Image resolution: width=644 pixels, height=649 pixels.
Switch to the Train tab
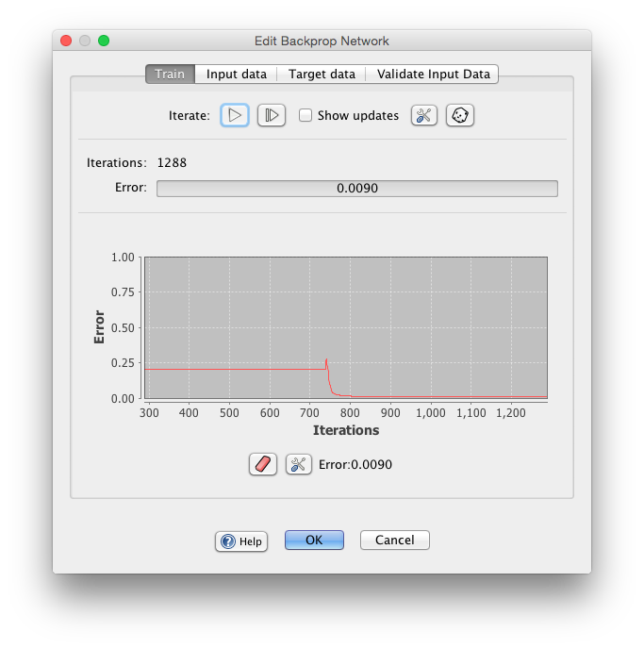[170, 74]
